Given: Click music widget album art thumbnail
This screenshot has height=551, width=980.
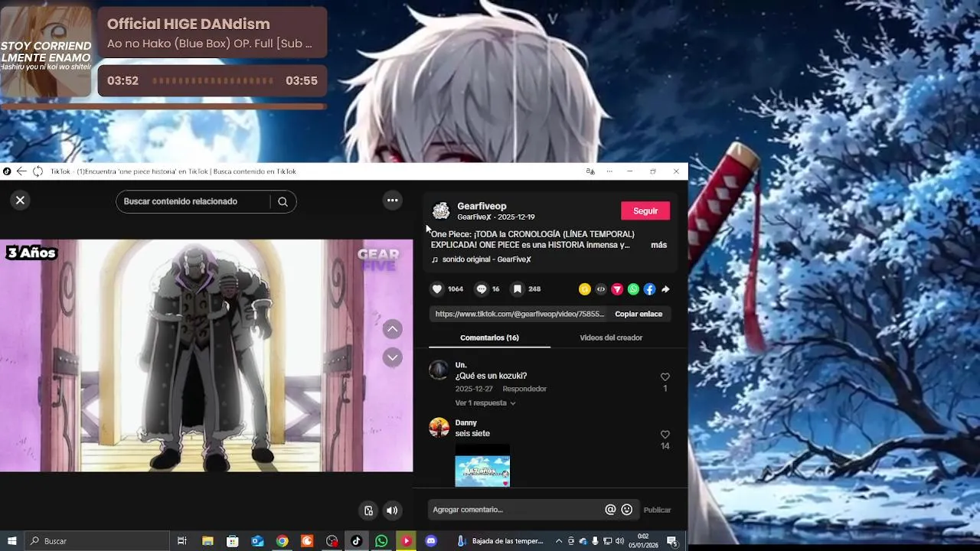Looking at the screenshot, I should (46, 52).
